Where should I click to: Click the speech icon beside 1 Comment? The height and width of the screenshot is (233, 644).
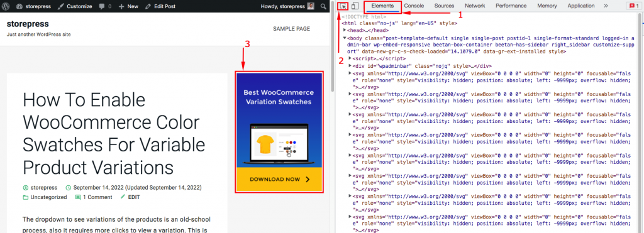(x=78, y=197)
